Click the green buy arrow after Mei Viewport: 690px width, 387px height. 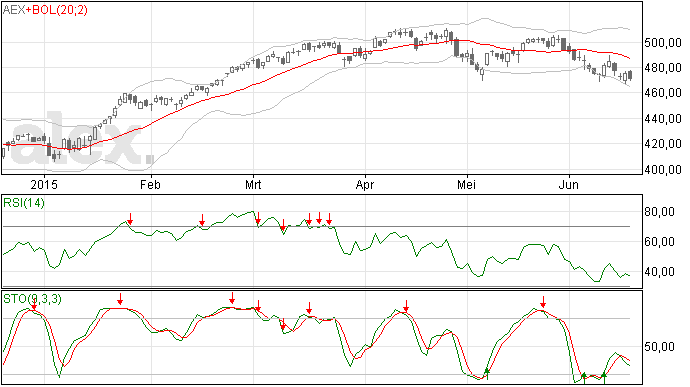click(x=487, y=373)
